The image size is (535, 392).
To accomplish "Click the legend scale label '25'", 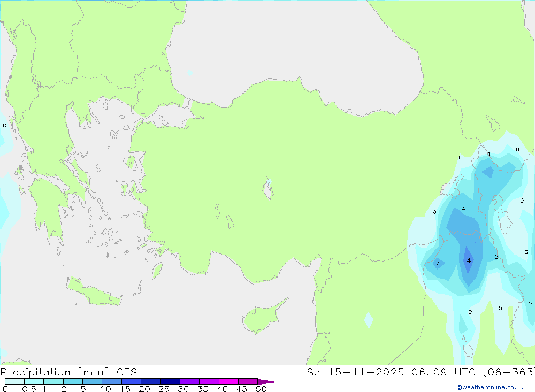I will 164,389.
